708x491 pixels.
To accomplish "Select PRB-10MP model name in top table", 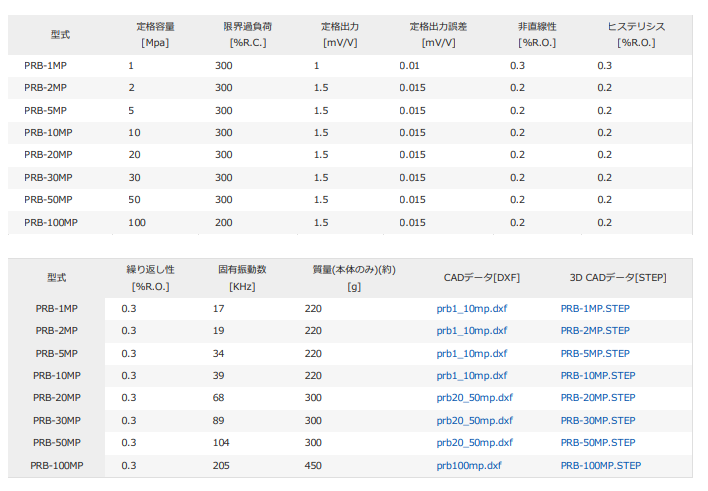I will point(48,133).
